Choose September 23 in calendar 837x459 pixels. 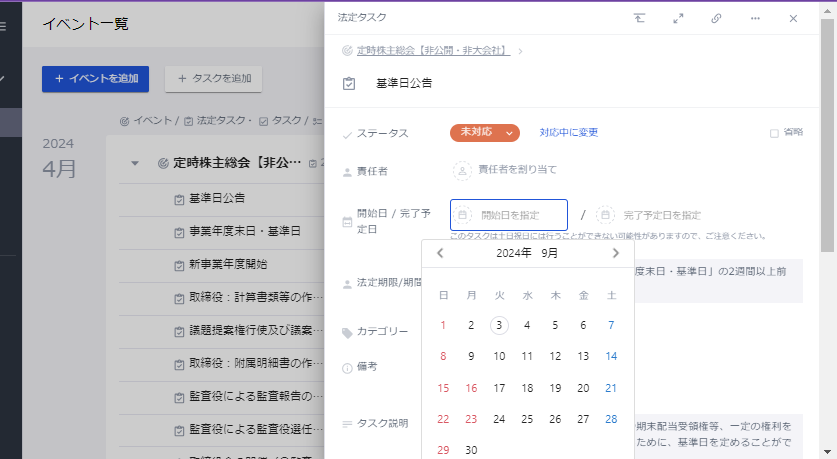tap(471, 420)
